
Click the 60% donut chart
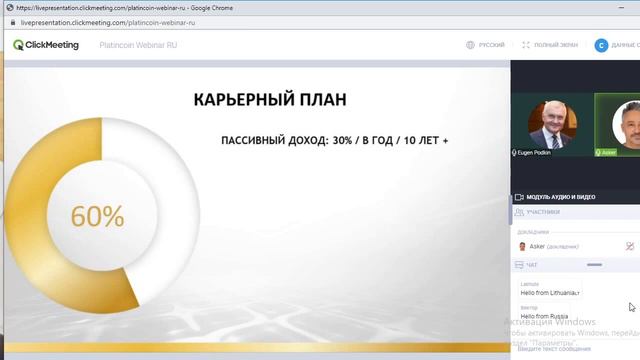pyautogui.click(x=102, y=216)
